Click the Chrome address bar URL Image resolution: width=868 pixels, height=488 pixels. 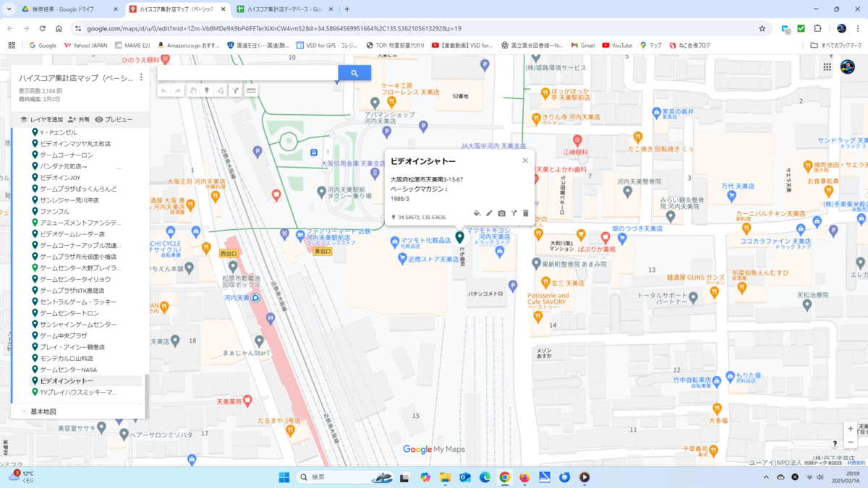(x=273, y=28)
